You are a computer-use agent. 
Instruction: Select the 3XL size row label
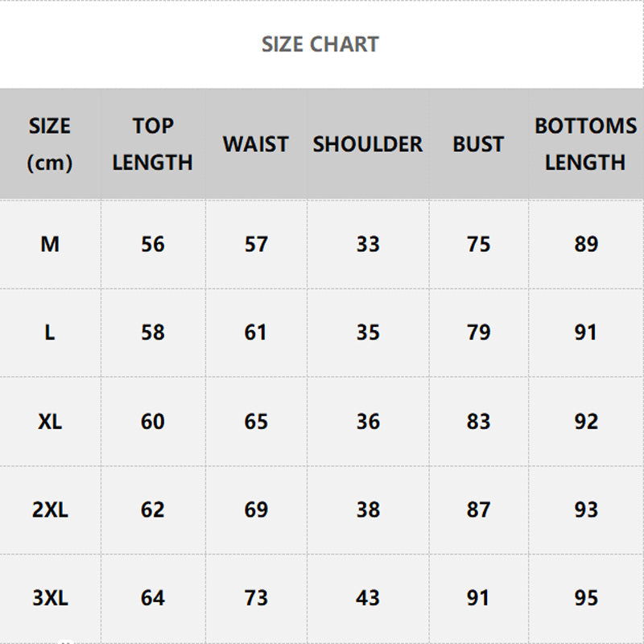pos(50,598)
